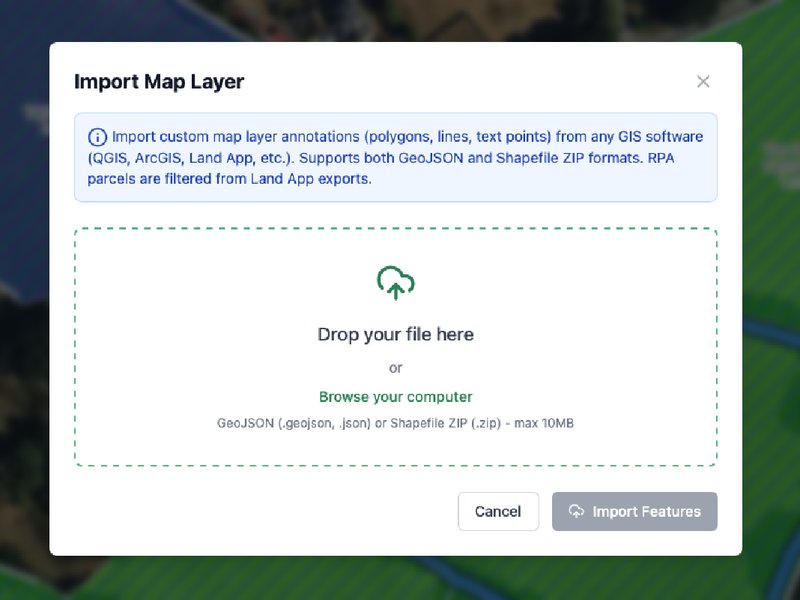Viewport: 800px width, 600px height.
Task: Click the Import Features button
Action: (634, 511)
